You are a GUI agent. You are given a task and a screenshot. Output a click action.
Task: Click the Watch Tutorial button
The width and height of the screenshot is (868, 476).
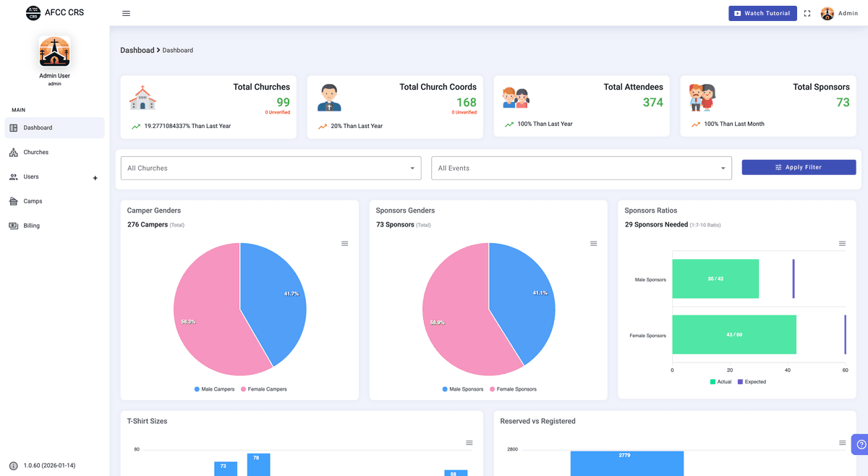(762, 13)
